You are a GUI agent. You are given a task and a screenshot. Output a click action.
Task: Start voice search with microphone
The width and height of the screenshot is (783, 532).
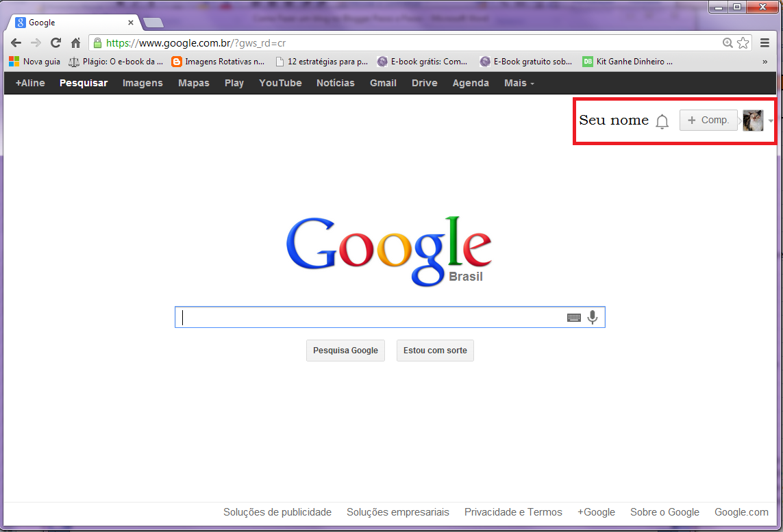593,318
